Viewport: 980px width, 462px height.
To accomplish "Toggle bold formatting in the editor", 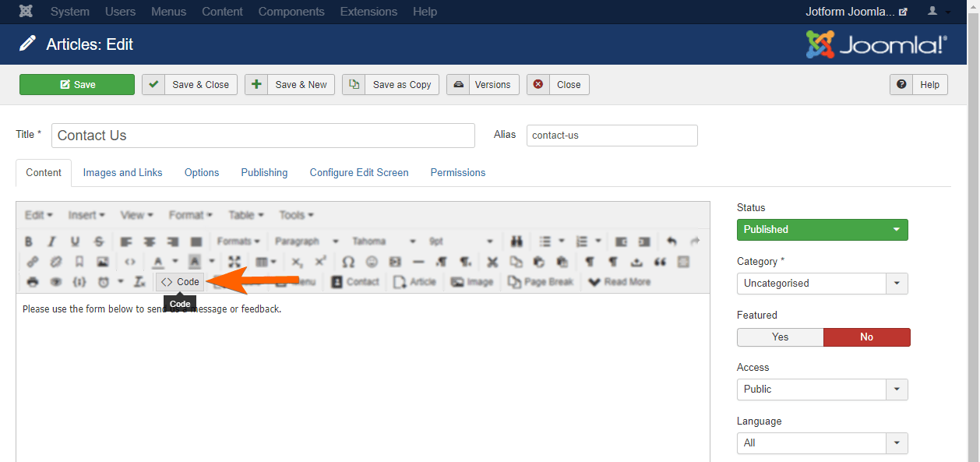I will (29, 242).
